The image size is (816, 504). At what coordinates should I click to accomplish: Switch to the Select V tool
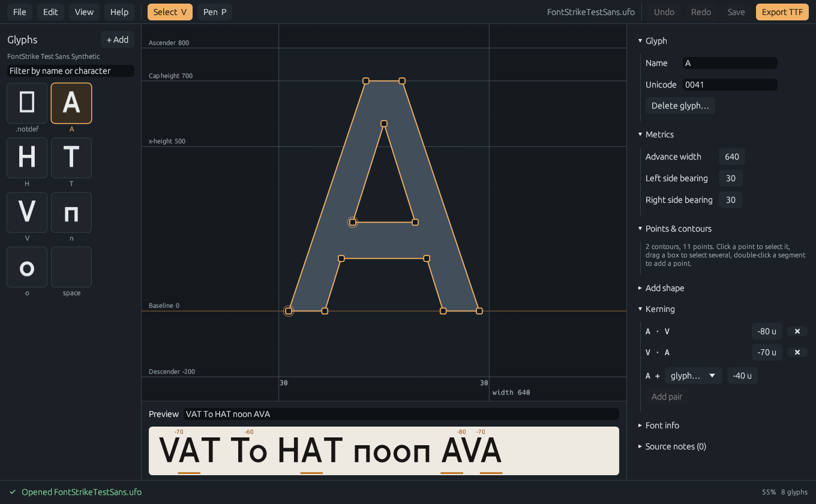click(170, 12)
